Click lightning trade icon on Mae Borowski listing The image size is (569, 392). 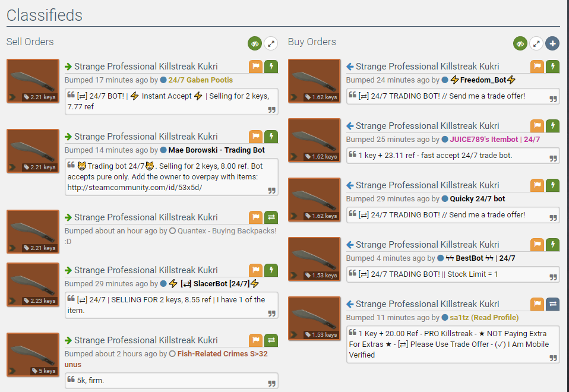pyautogui.click(x=271, y=137)
